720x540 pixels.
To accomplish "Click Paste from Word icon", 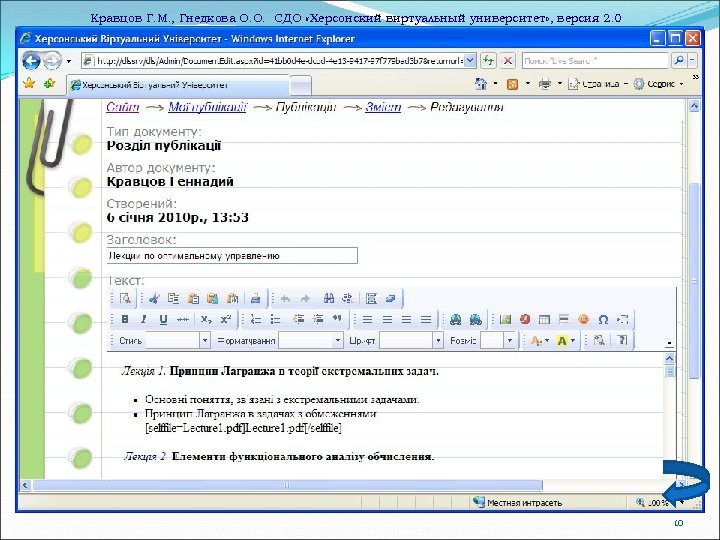I will (233, 298).
